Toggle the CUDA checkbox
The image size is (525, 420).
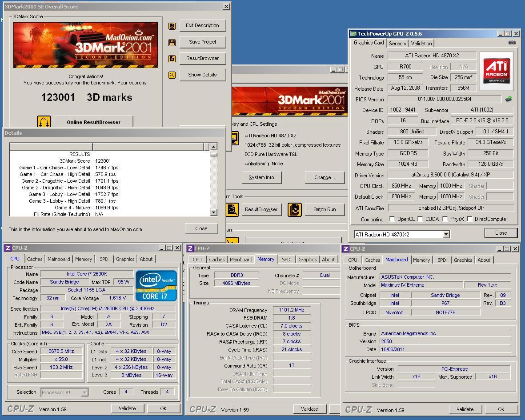click(420, 219)
